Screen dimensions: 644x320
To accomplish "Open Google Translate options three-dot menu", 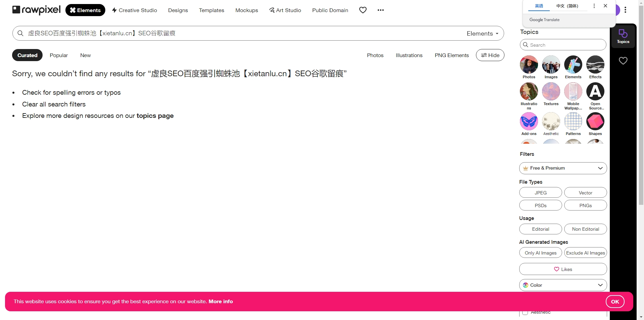I will coord(594,6).
